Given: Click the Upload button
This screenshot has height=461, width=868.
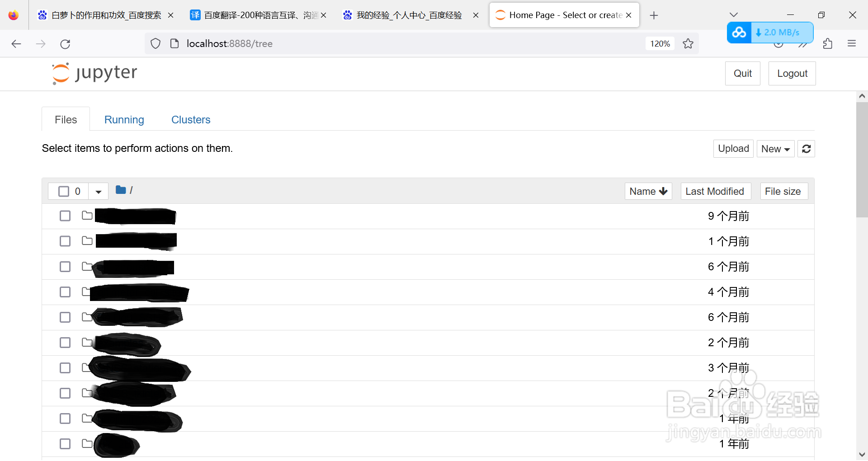Looking at the screenshot, I should (733, 149).
